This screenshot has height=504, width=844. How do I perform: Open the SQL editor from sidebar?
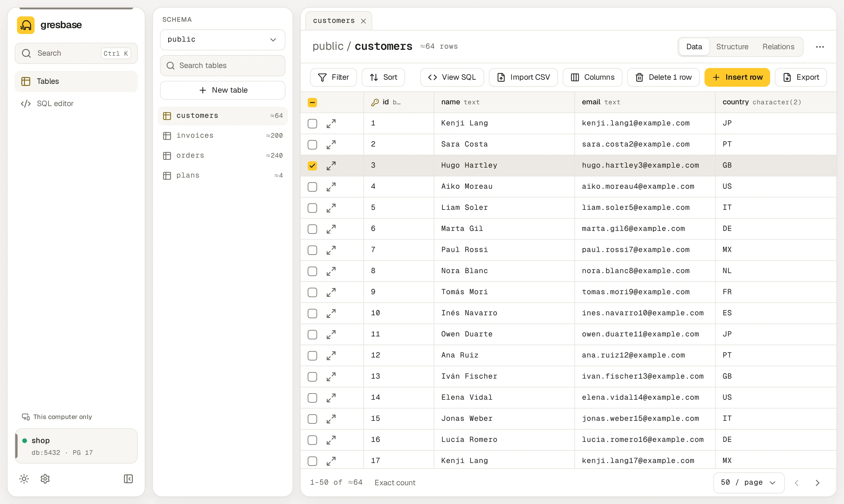76,104
